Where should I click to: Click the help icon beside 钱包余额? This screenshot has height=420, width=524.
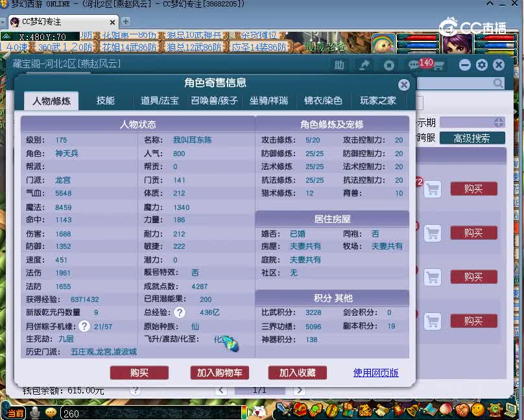135,390
